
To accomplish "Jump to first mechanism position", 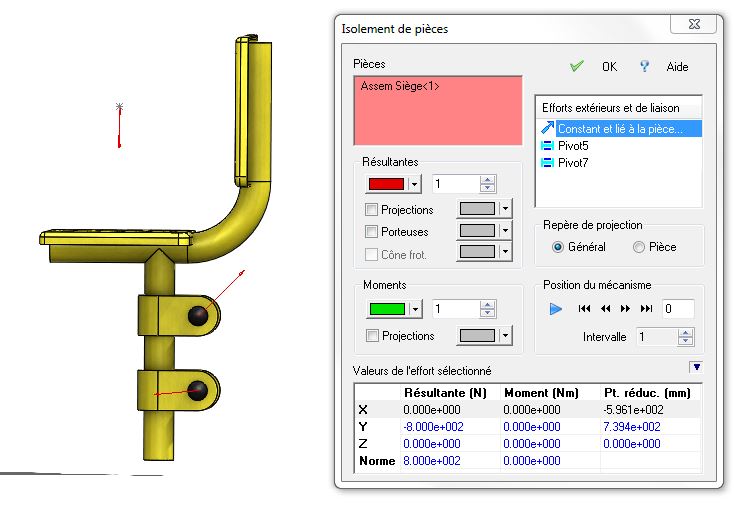I will click(x=585, y=309).
